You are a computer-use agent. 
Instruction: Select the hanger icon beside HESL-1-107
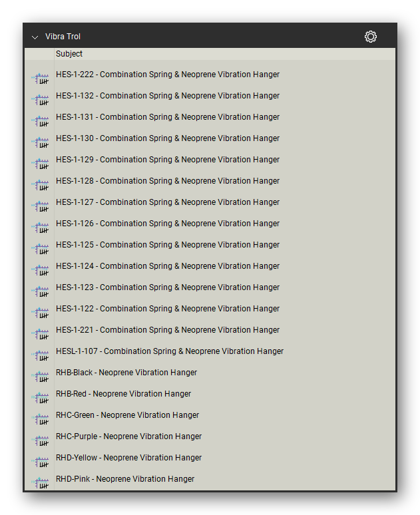click(x=40, y=355)
